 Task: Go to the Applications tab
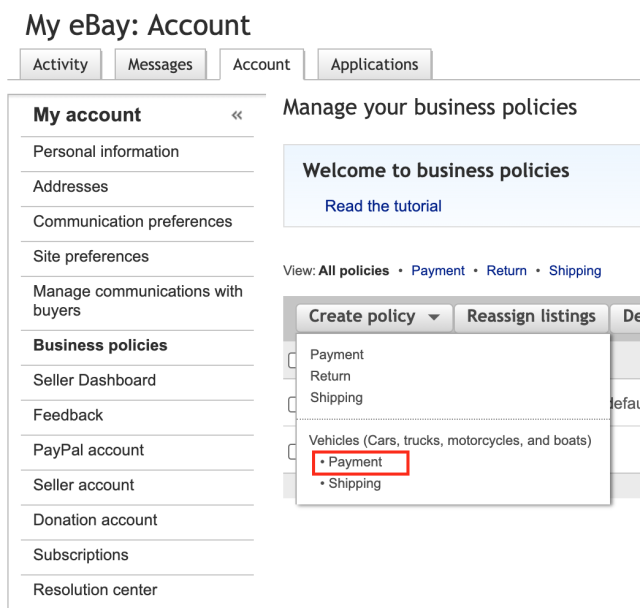click(375, 64)
